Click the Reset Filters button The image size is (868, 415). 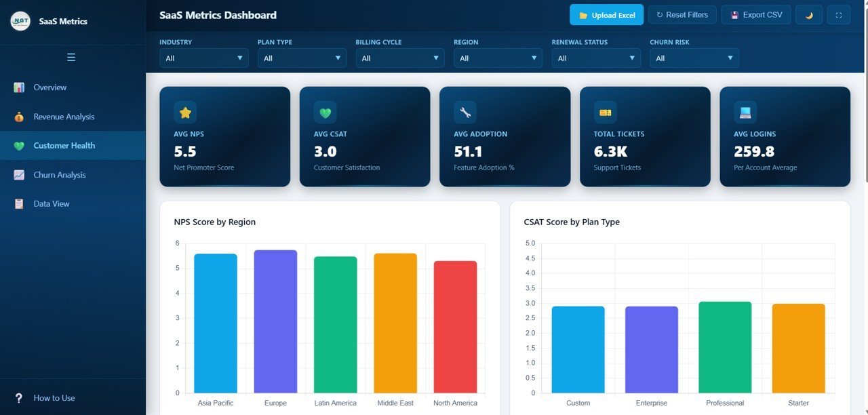coord(682,14)
